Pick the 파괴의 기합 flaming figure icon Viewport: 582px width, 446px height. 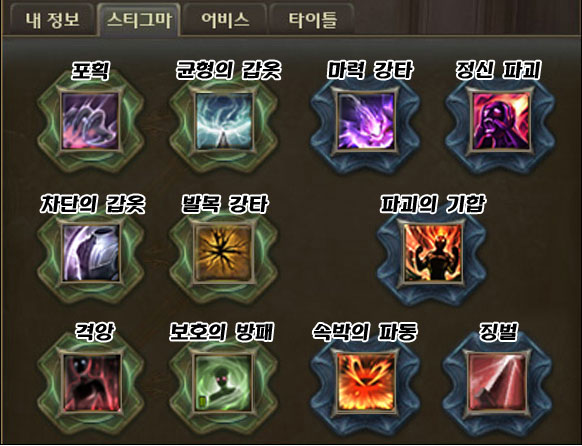pos(433,253)
